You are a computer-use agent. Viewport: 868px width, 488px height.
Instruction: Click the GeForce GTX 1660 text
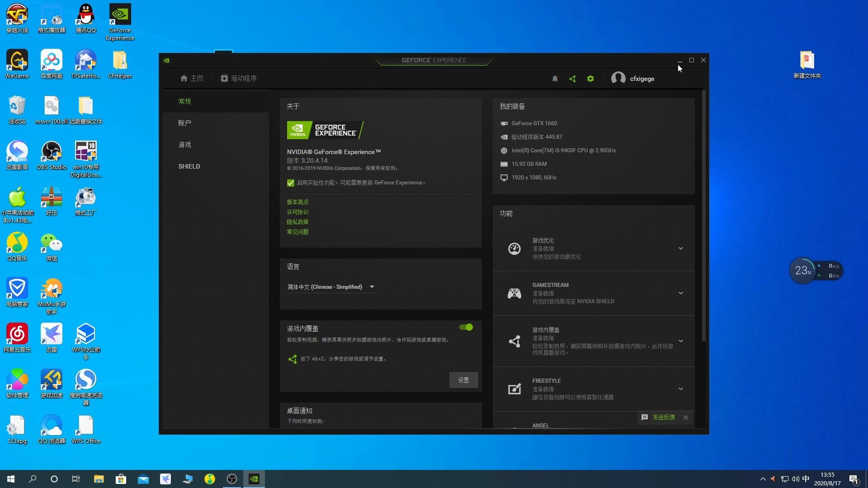(x=534, y=123)
